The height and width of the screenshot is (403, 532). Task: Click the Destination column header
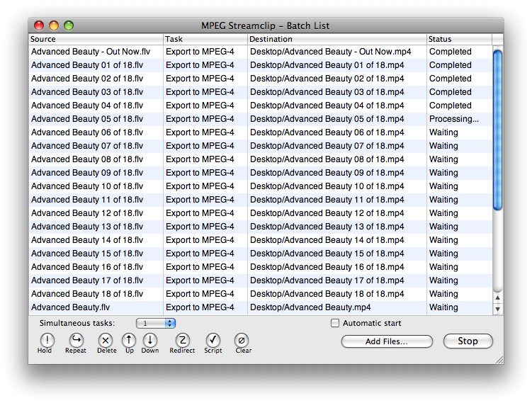click(x=337, y=39)
